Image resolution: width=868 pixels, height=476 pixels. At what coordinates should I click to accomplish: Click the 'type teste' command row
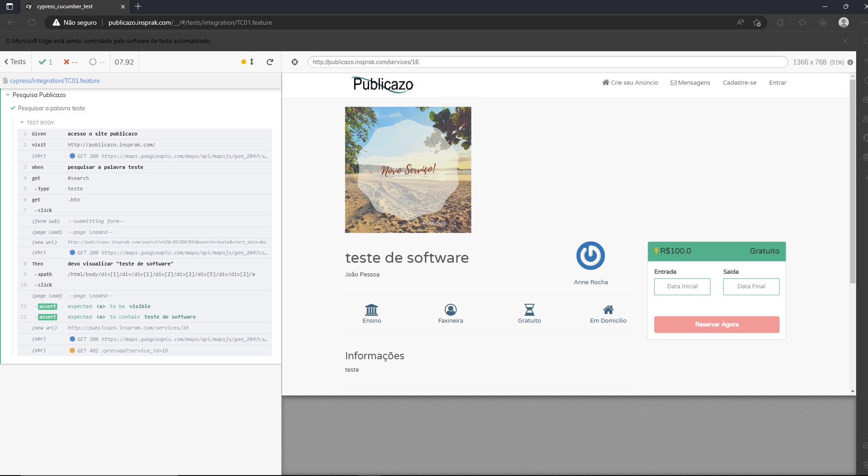(145, 189)
